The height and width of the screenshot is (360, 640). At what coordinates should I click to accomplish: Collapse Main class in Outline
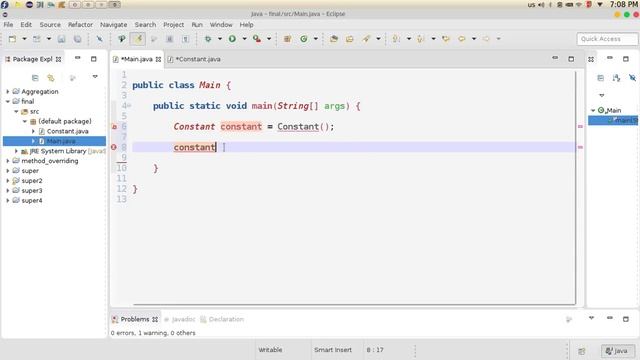(593, 110)
